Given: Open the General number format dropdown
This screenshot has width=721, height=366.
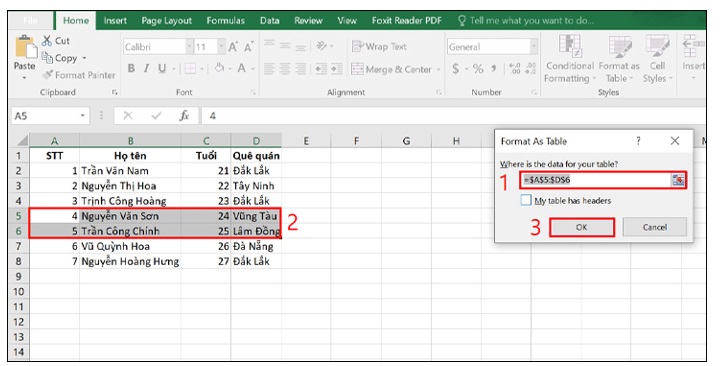Looking at the screenshot, I should click(533, 47).
